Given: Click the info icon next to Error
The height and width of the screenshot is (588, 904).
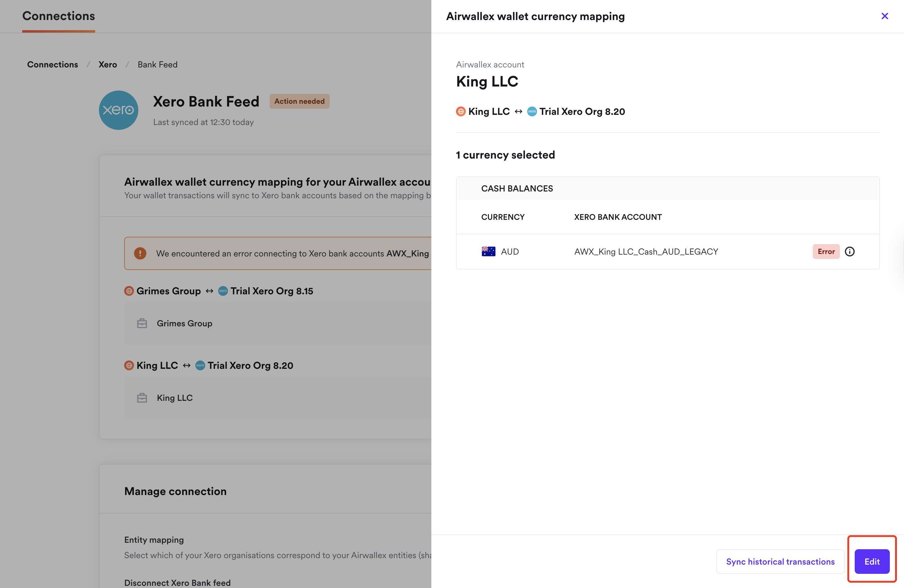Looking at the screenshot, I should [x=849, y=252].
